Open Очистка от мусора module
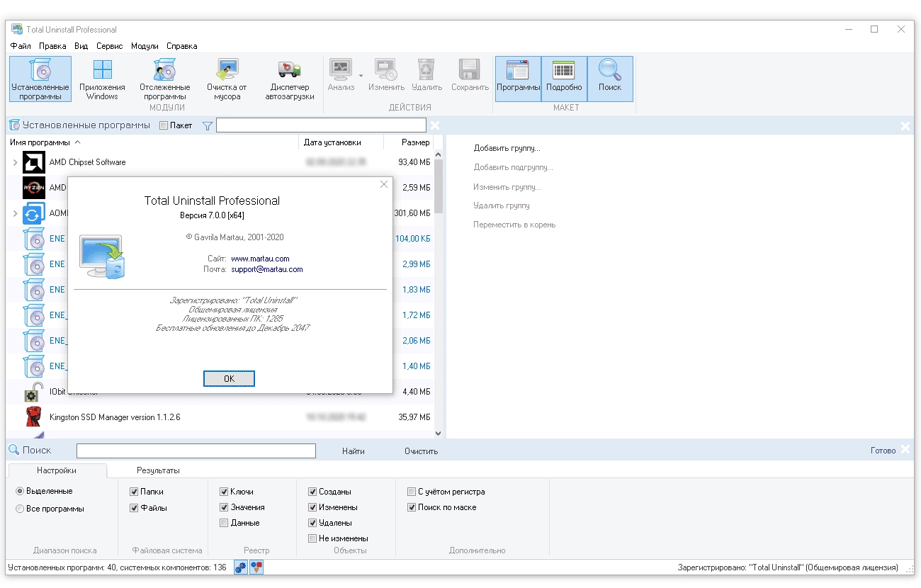921x588 pixels. pyautogui.click(x=227, y=79)
